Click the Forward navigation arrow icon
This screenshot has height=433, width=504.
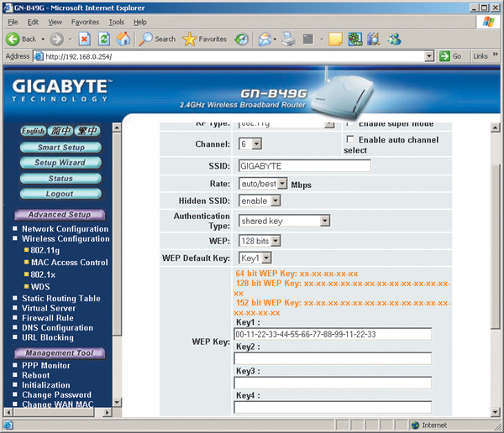tap(56, 39)
